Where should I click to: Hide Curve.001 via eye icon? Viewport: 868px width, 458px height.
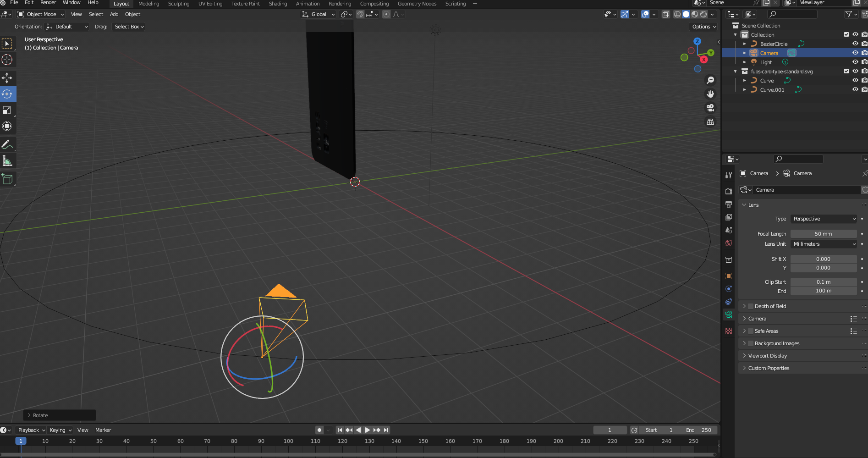pyautogui.click(x=855, y=90)
